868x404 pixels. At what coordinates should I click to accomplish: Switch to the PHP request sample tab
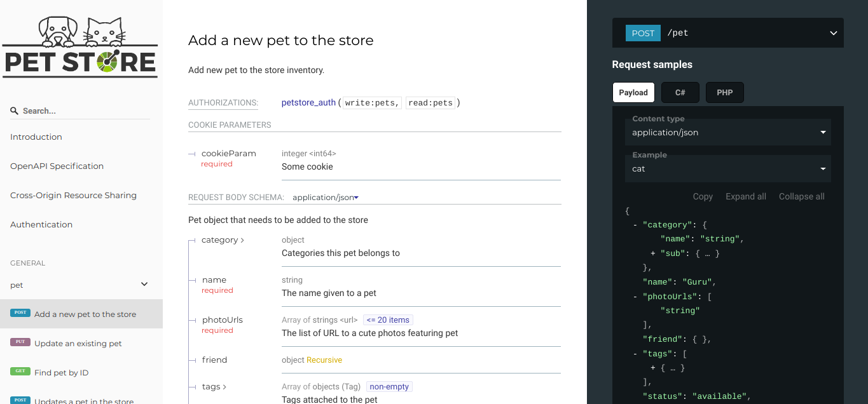click(x=725, y=93)
